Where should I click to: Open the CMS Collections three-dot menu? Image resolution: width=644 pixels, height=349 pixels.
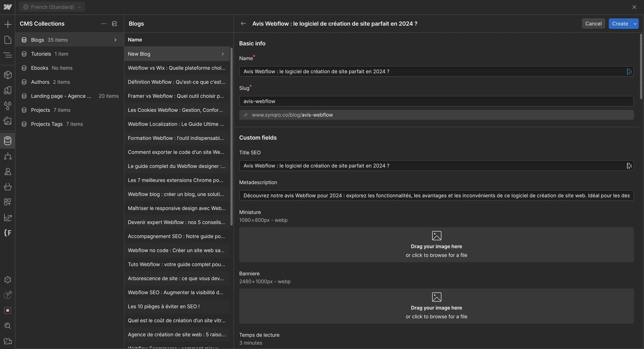coord(104,24)
